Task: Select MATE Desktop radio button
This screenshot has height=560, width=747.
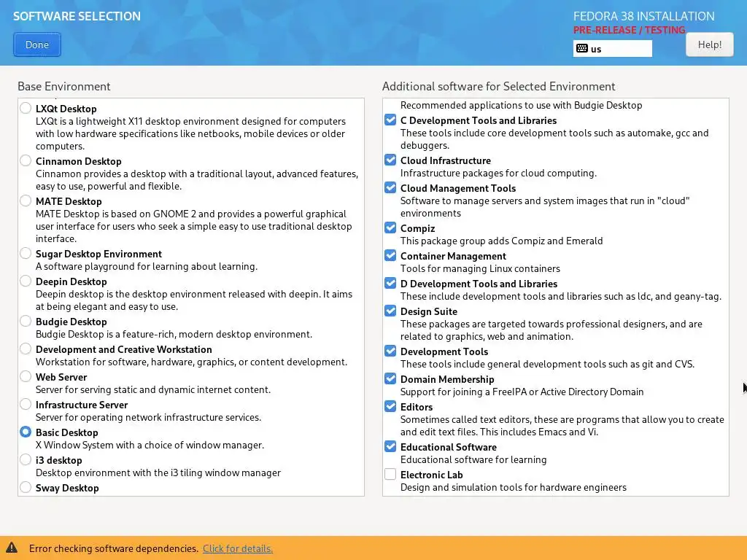Action: (x=26, y=201)
